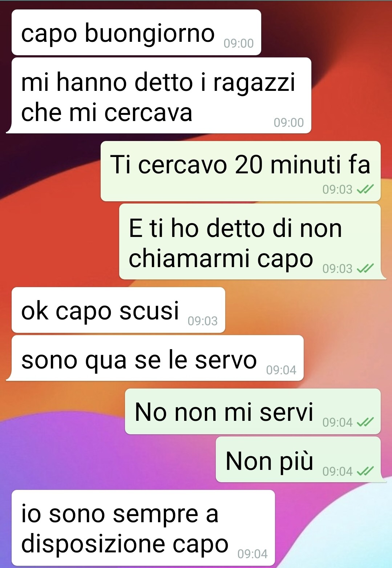This screenshot has height=568, width=392.
Task: Tap the read ticks on 'No non mi servi'
Action: 365,422
